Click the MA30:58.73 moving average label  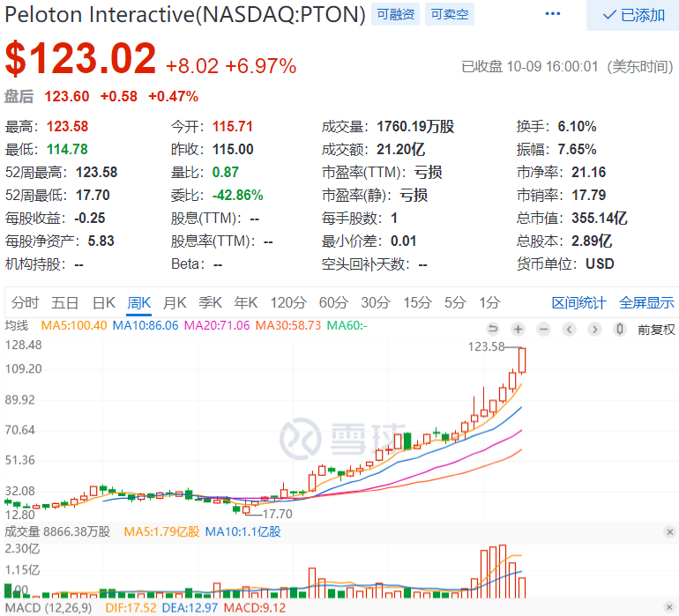(x=288, y=325)
